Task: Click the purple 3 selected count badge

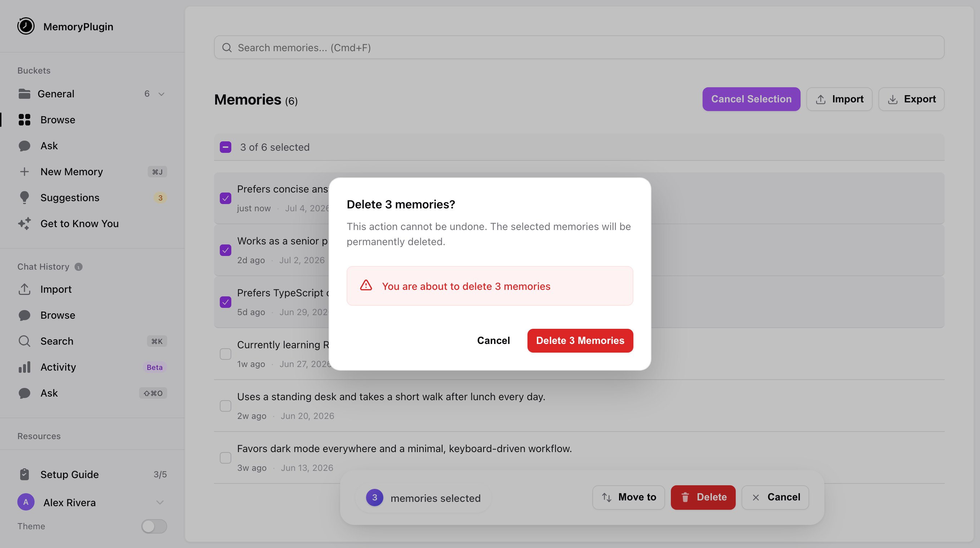Action: pyautogui.click(x=374, y=498)
